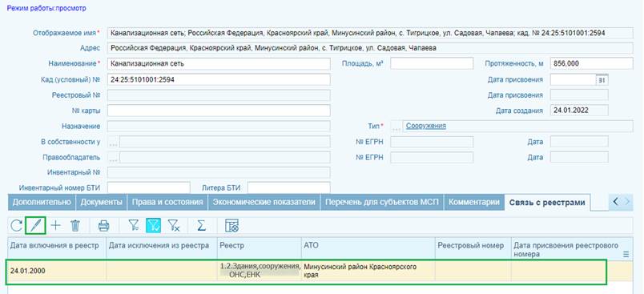This screenshot has height=294, width=644.
Task: Sort by Дата включения в реестр column
Action: pyautogui.click(x=57, y=248)
